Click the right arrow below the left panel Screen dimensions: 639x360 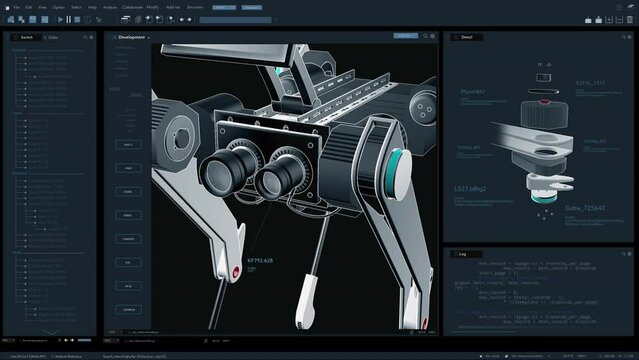pyautogui.click(x=72, y=340)
